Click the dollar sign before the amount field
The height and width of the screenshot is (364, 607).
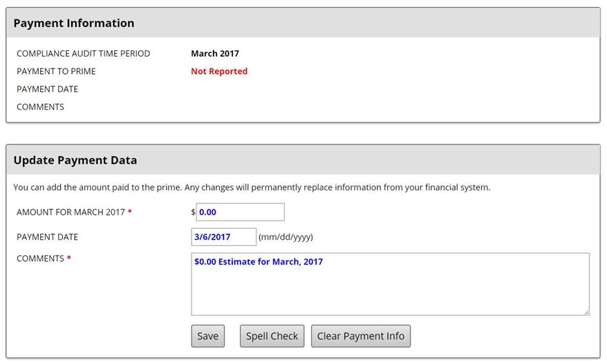coord(193,212)
